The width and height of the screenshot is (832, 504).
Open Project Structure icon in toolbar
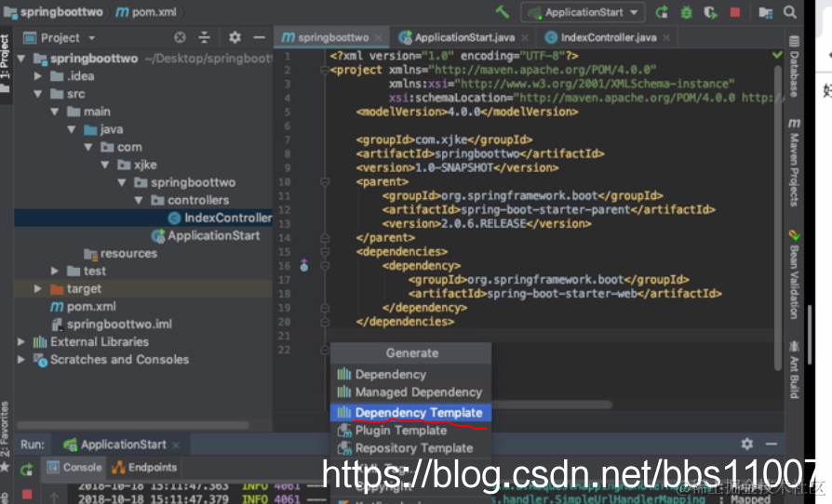[x=765, y=12]
